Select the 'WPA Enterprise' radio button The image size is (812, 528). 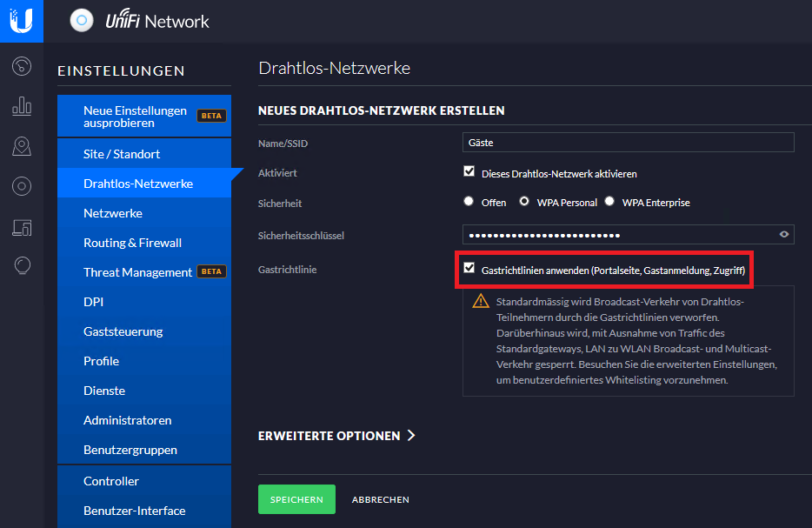pyautogui.click(x=609, y=202)
